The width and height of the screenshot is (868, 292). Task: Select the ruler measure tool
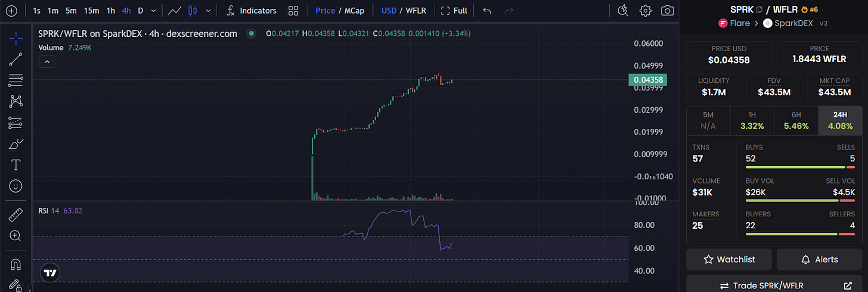[x=16, y=215]
